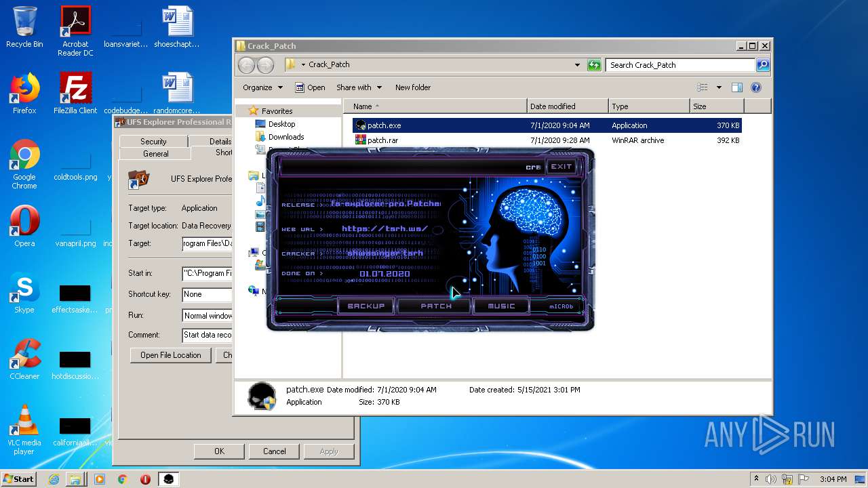
Task: Open Favorites in navigation pane
Action: [277, 111]
